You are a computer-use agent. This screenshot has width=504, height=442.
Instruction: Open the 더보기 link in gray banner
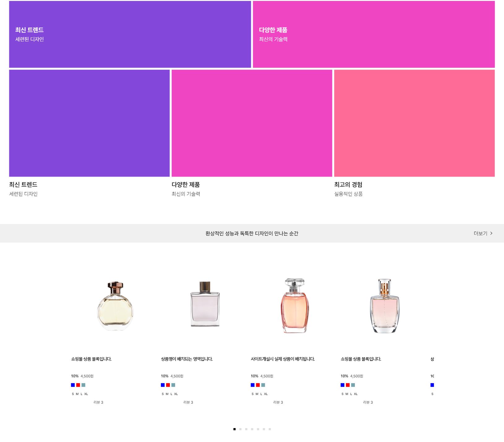coord(483,233)
